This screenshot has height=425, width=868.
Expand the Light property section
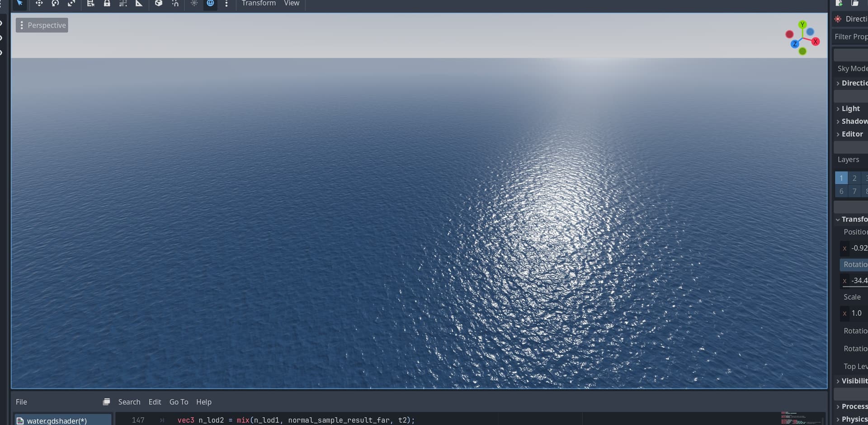pyautogui.click(x=850, y=109)
